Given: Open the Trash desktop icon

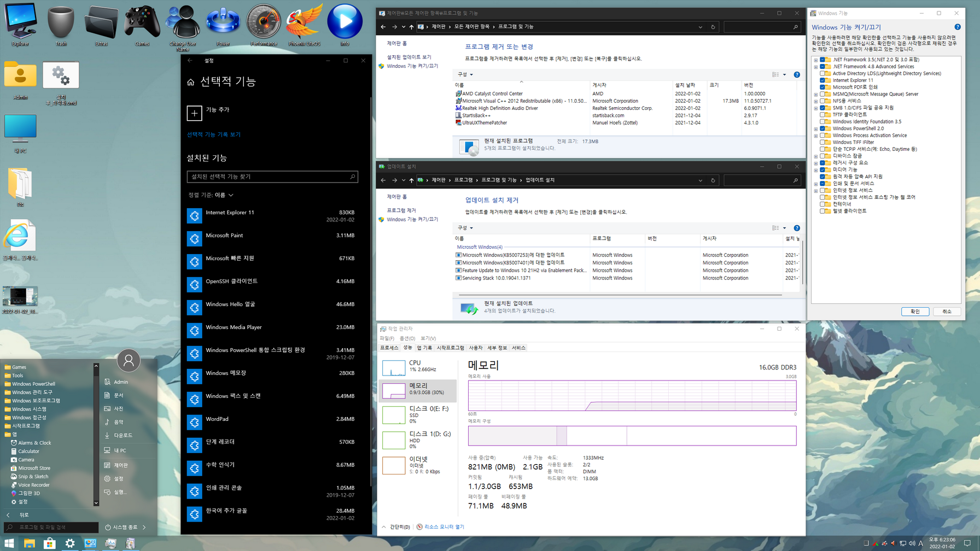Looking at the screenshot, I should pos(61,23).
